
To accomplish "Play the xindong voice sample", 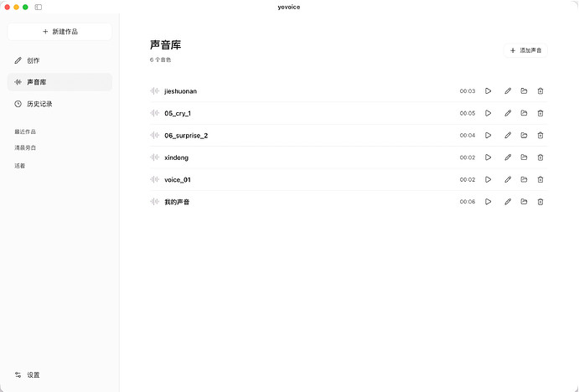I will (488, 157).
